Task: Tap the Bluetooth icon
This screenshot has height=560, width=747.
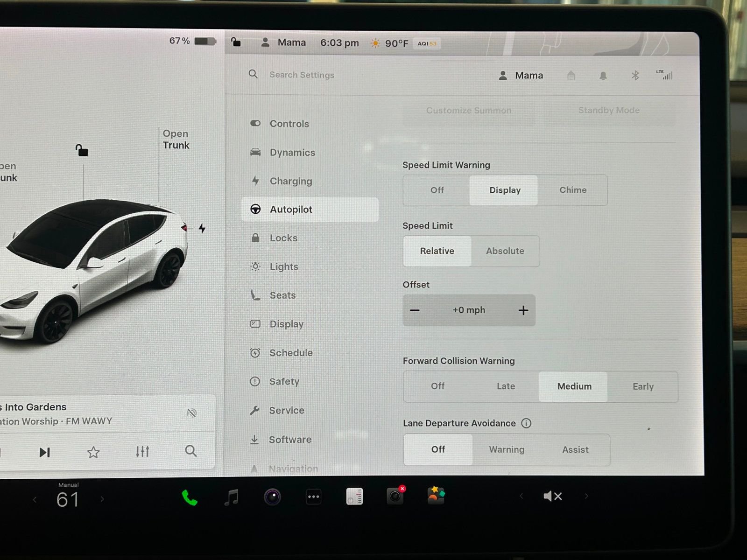Action: point(635,76)
